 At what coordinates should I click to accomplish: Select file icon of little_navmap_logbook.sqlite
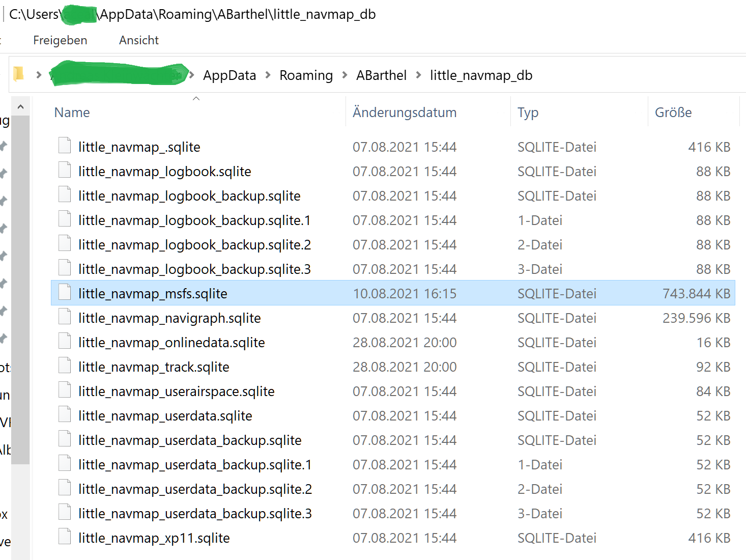(x=65, y=170)
